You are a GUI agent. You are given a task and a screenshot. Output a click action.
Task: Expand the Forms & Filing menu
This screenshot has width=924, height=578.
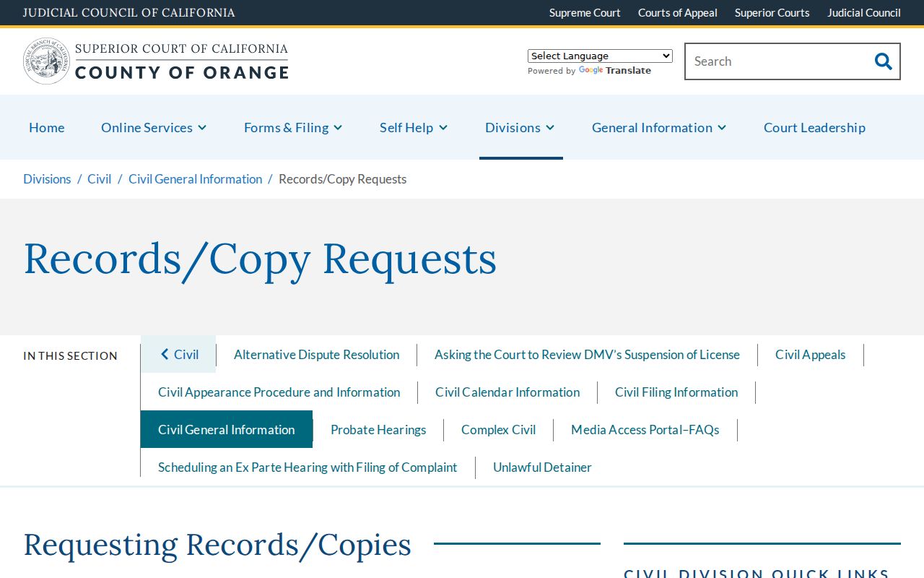pyautogui.click(x=293, y=127)
